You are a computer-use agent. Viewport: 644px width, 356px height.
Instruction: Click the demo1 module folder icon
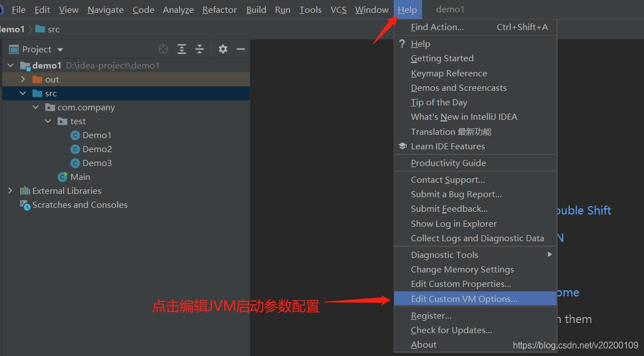point(25,65)
